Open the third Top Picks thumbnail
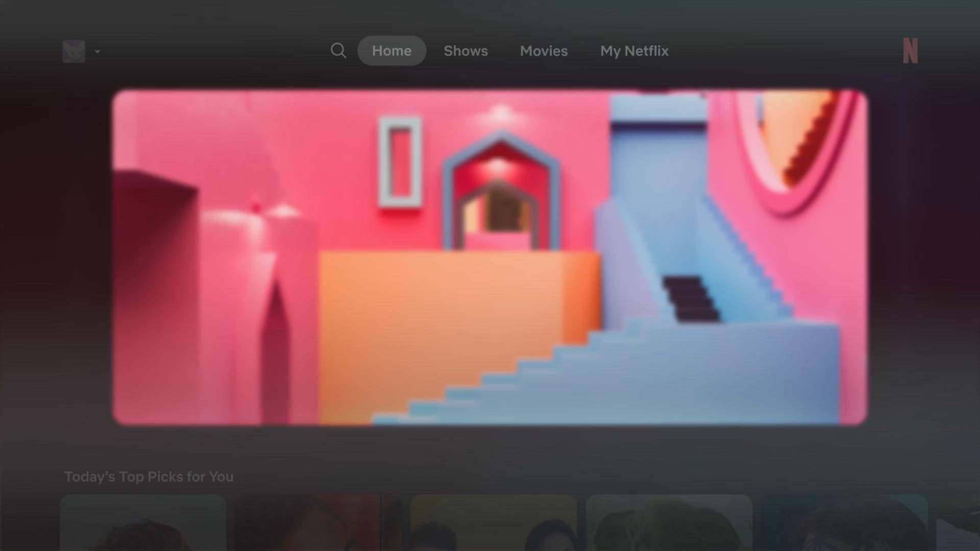 494,523
